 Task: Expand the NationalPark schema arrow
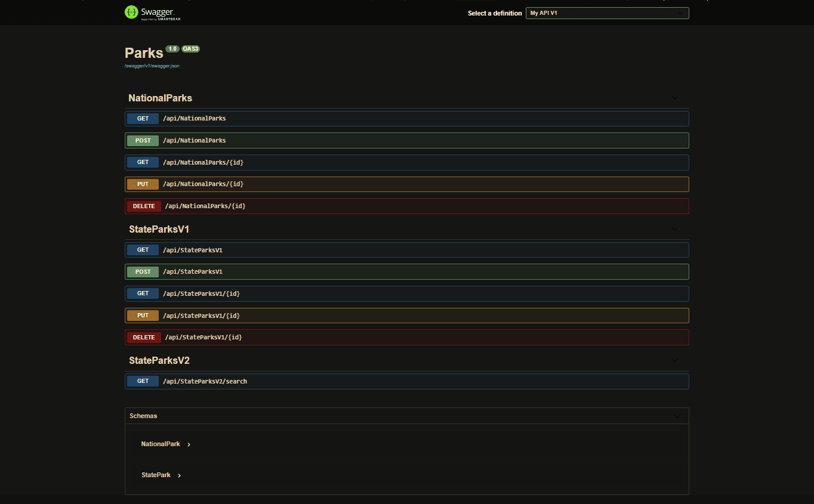coord(189,444)
